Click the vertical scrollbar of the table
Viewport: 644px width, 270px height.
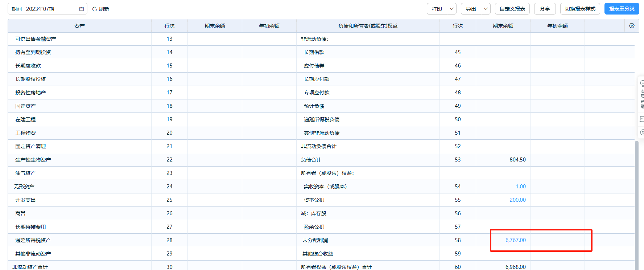click(636, 203)
